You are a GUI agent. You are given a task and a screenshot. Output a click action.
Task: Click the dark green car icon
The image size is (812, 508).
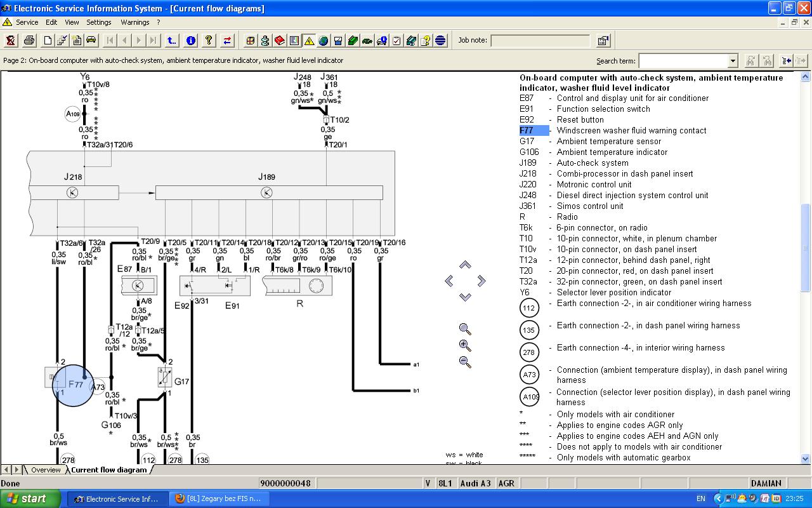(x=367, y=41)
